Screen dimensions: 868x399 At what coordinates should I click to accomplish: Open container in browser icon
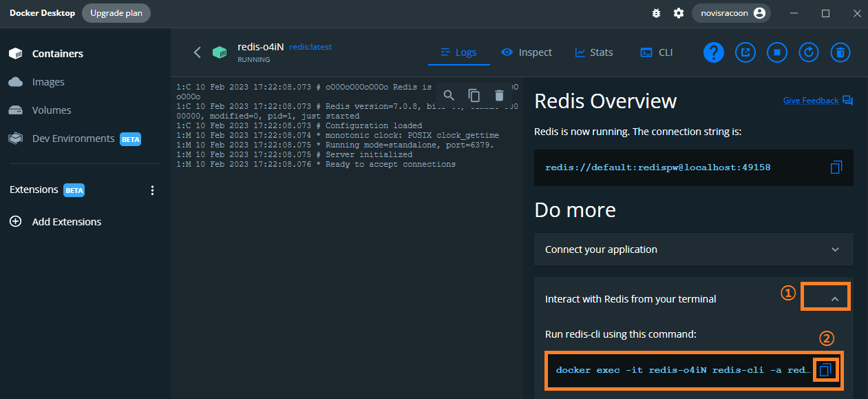pos(745,52)
